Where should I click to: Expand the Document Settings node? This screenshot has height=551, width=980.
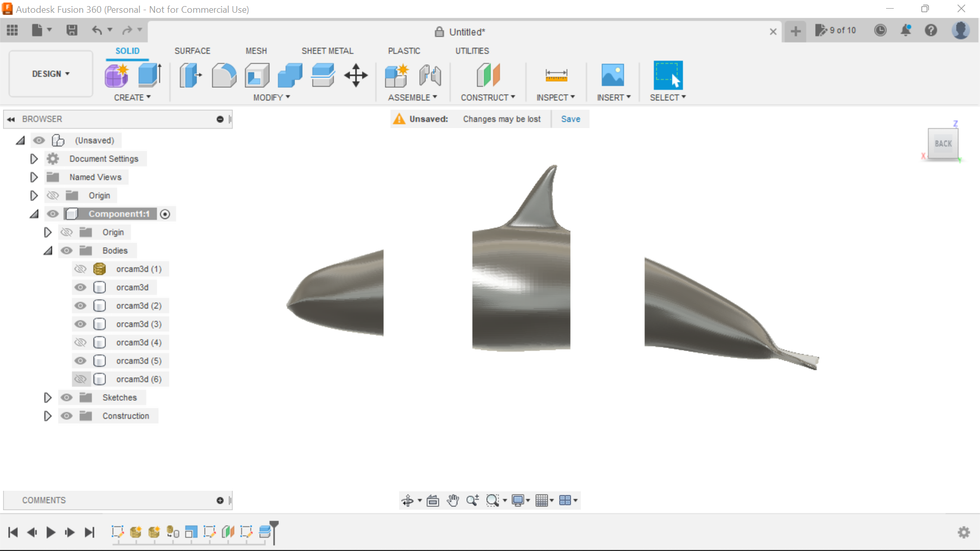(34, 159)
